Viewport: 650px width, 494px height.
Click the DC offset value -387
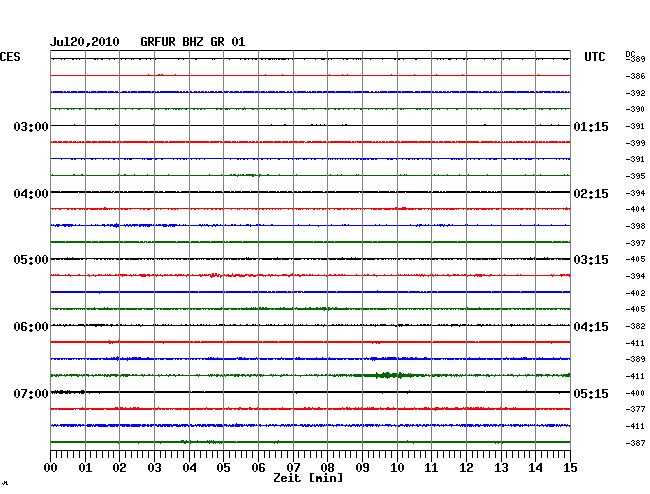(635, 443)
